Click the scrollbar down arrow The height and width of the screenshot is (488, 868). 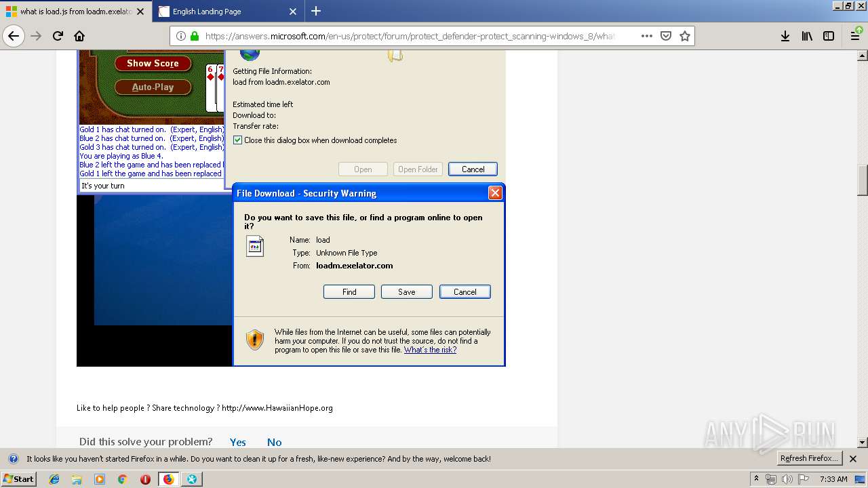point(863,443)
